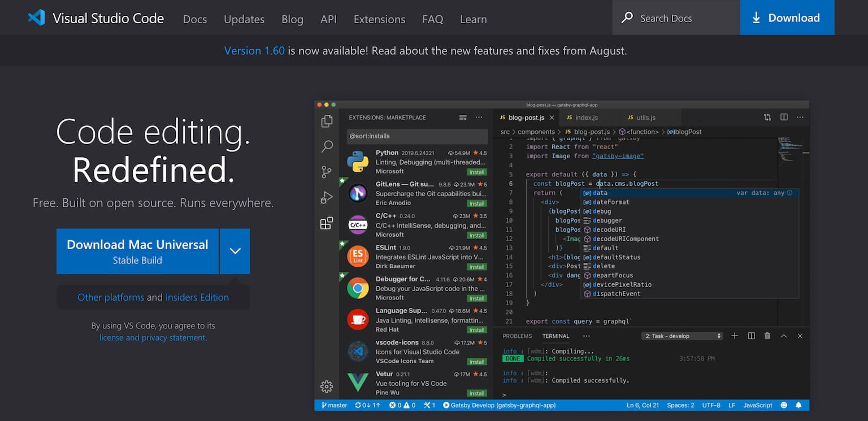
Task: Click the Python extension logo
Action: 358,162
